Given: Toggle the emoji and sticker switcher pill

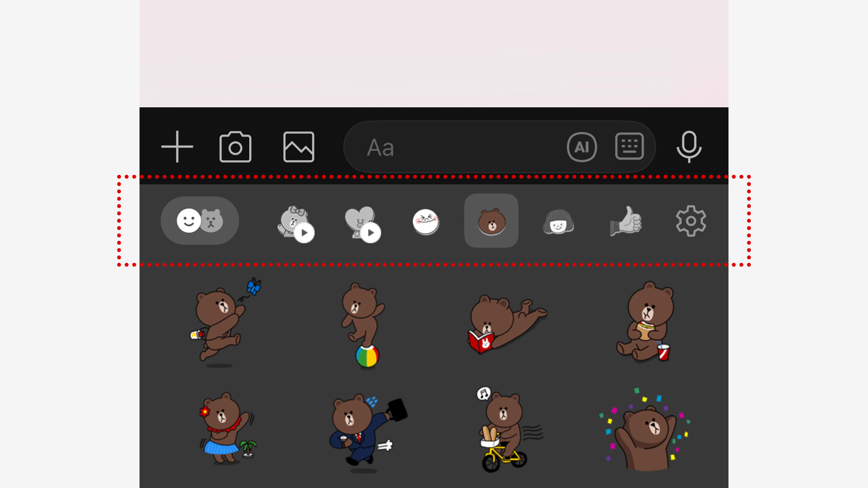Looking at the screenshot, I should pos(200,221).
